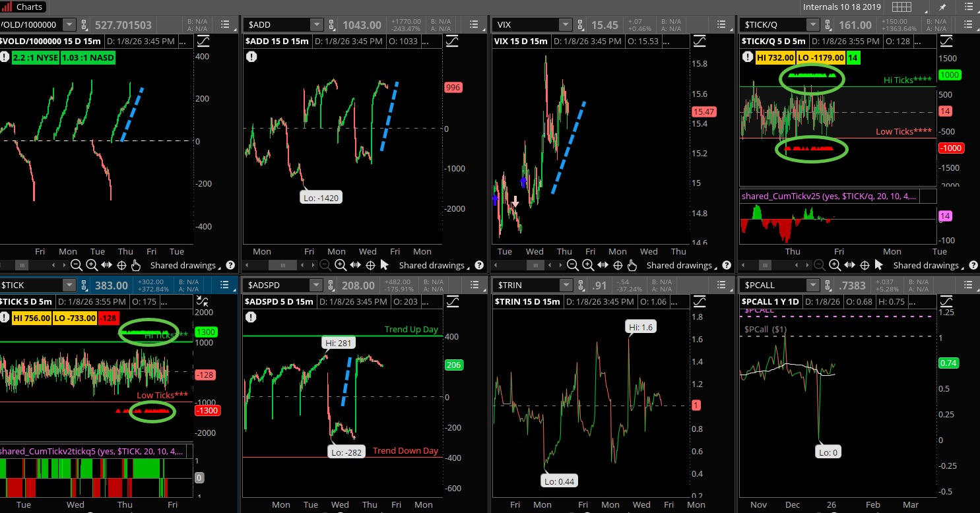Open Shared drawings under the $ADD chart
This screenshot has width=980, height=513.
431,265
